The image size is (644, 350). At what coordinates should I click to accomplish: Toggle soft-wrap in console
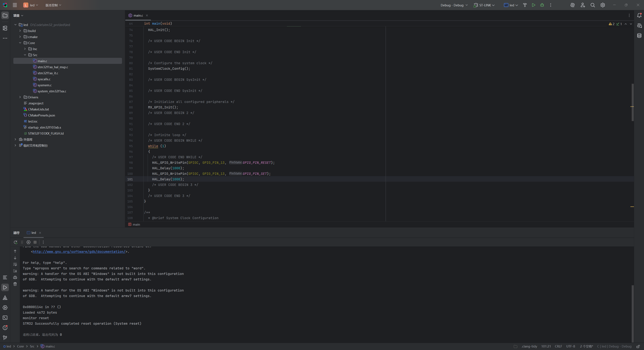[x=15, y=264]
